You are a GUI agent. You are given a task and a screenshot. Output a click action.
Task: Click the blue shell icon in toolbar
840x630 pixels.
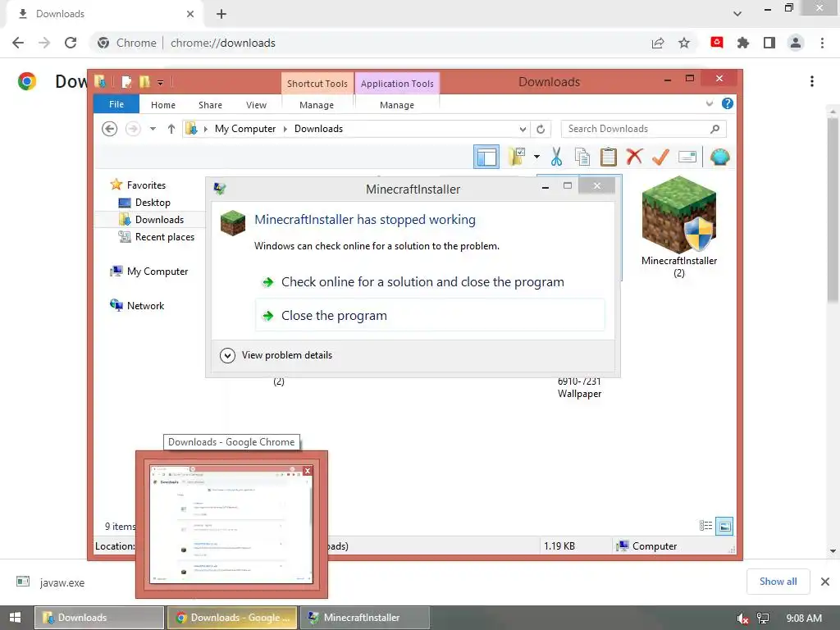pos(719,157)
